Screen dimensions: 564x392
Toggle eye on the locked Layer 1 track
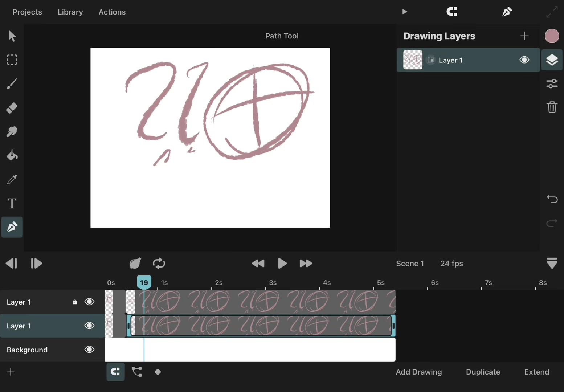pyautogui.click(x=89, y=302)
